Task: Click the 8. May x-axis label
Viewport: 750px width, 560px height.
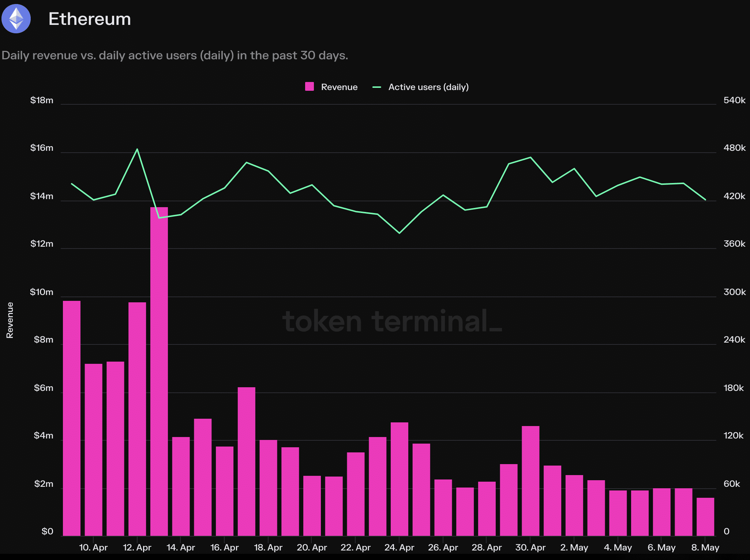Action: [x=705, y=548]
